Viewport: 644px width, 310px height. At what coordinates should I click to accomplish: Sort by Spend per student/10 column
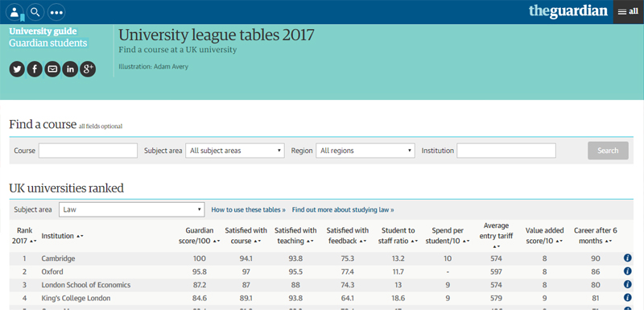point(448,236)
